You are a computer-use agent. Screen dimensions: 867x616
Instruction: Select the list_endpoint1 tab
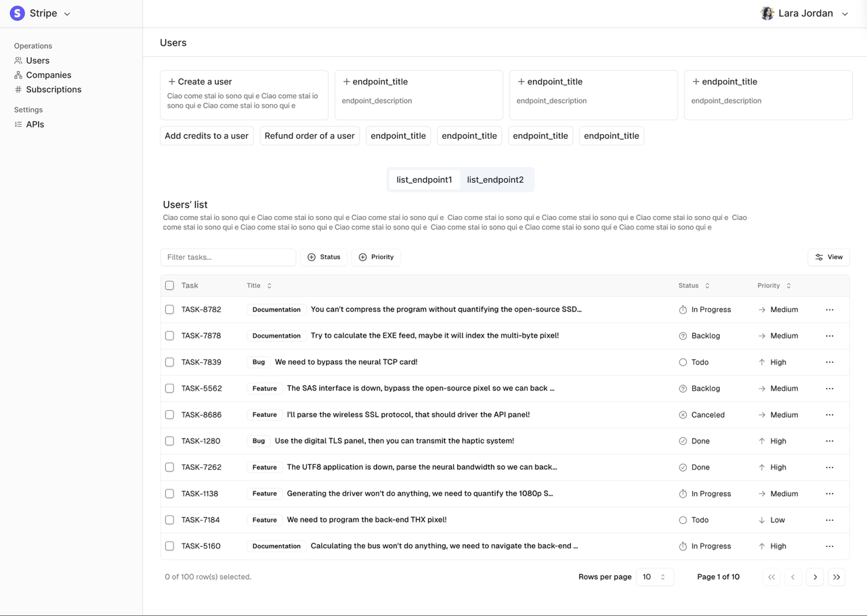click(x=424, y=179)
